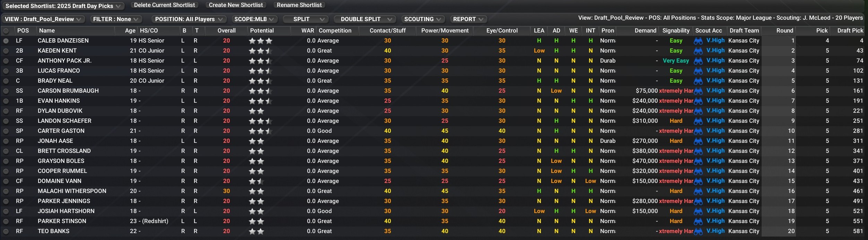The width and height of the screenshot is (868, 240).
Task: Select the radio button beside Carson Brumbaugh
Action: click(5, 91)
